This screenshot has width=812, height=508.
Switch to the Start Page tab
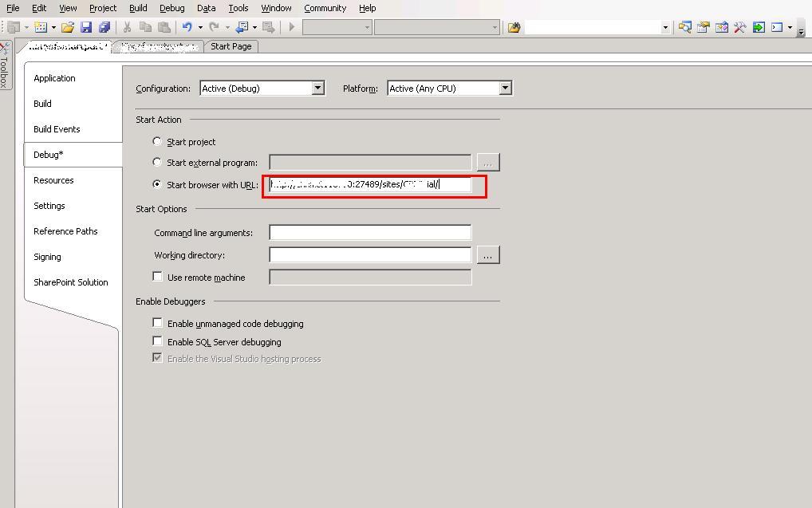tap(231, 46)
